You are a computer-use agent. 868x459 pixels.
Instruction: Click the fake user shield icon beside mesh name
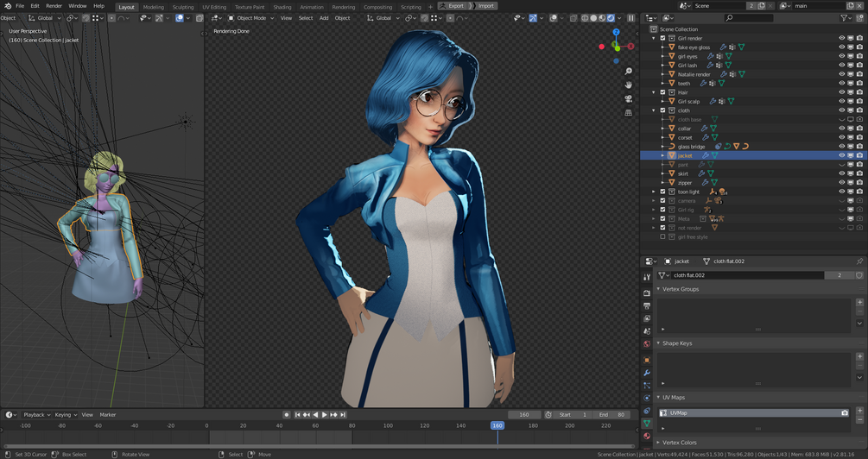(x=859, y=275)
